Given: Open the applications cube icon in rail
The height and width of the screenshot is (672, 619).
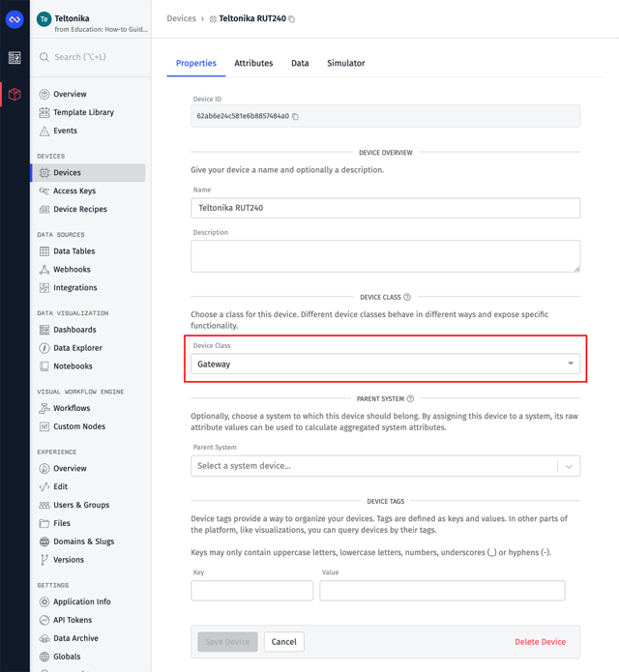Looking at the screenshot, I should (15, 94).
